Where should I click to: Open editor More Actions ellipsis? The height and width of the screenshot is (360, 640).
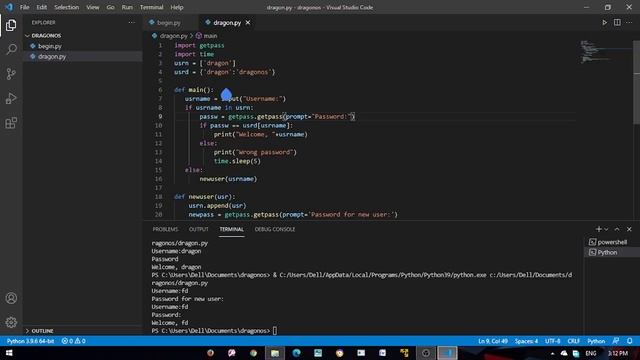629,22
